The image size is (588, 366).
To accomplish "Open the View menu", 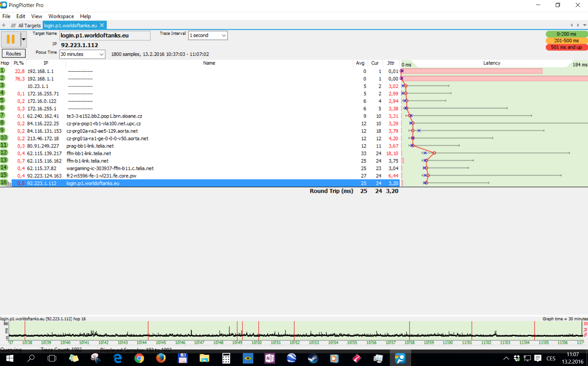I will point(36,16).
